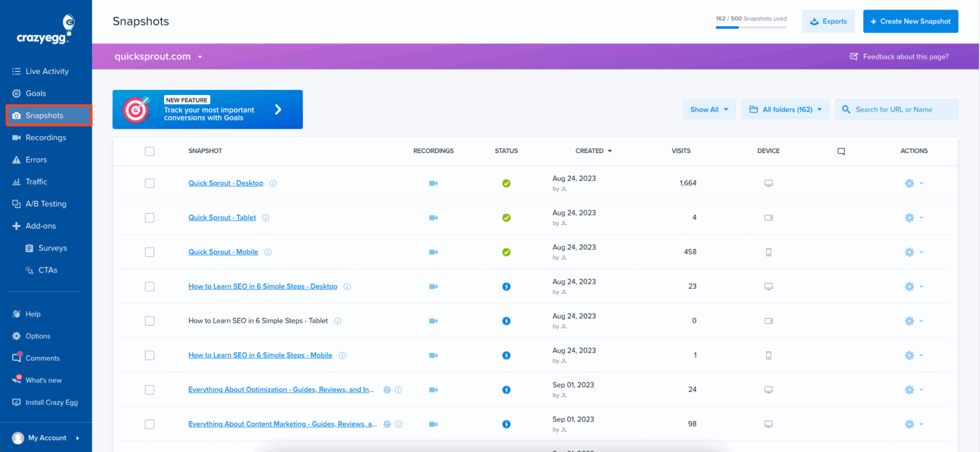This screenshot has height=452, width=980.
Task: Open the Quick Sprout - Mobile snapshot link
Action: [223, 252]
